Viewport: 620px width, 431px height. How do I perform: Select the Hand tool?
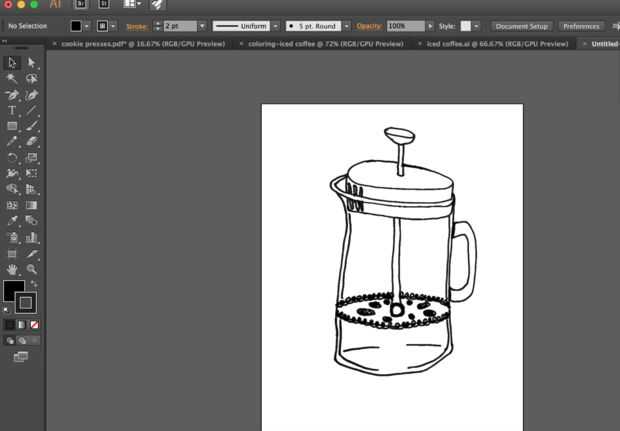point(12,269)
